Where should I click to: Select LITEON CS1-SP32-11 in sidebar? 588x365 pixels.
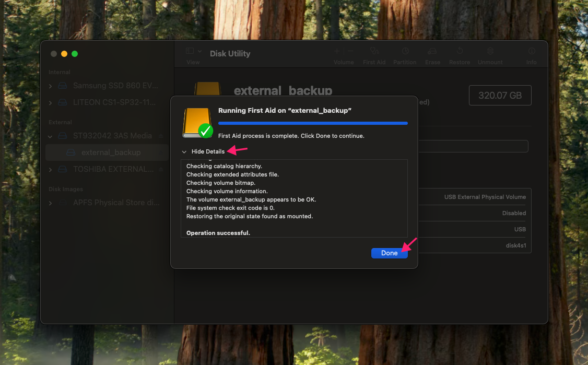coord(114,102)
